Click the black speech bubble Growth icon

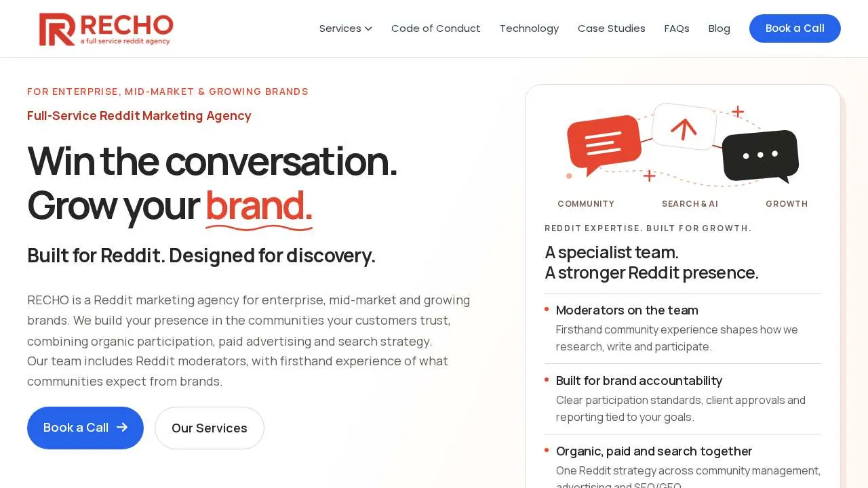(760, 156)
